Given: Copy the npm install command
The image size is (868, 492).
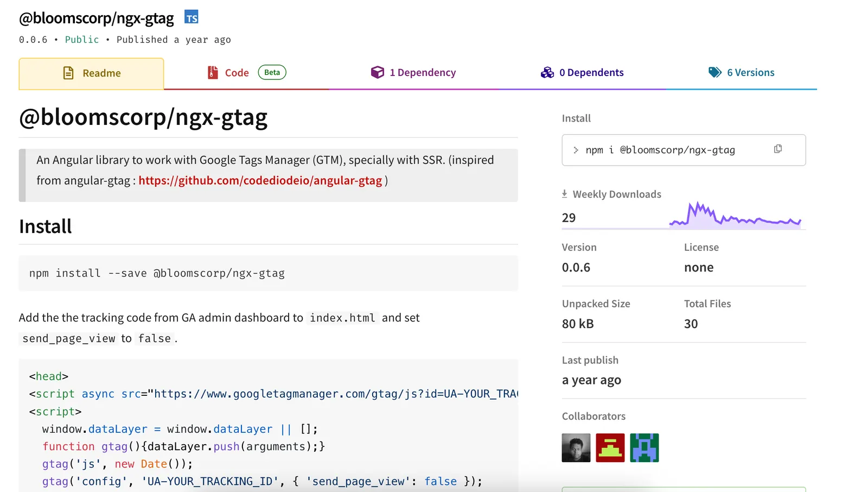Looking at the screenshot, I should [x=777, y=149].
